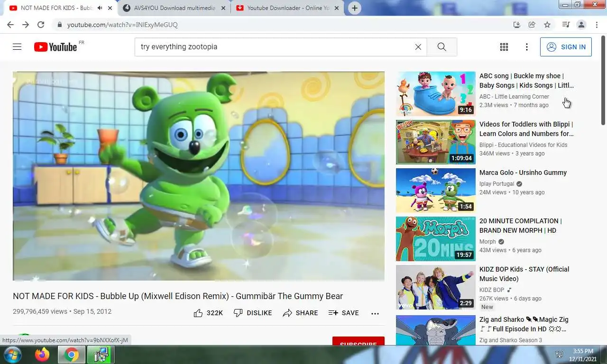Viewport: 607px width, 364px height.
Task: Open the YouTube hamburger guide menu
Action: click(17, 47)
